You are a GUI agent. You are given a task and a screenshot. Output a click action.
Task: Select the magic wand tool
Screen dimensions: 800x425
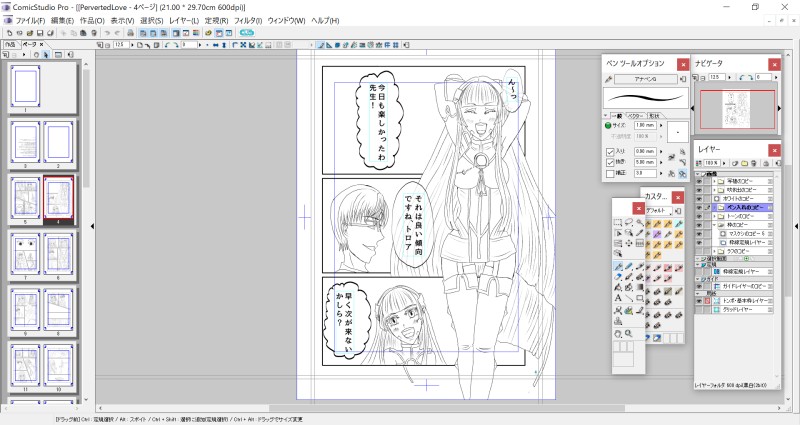639,223
